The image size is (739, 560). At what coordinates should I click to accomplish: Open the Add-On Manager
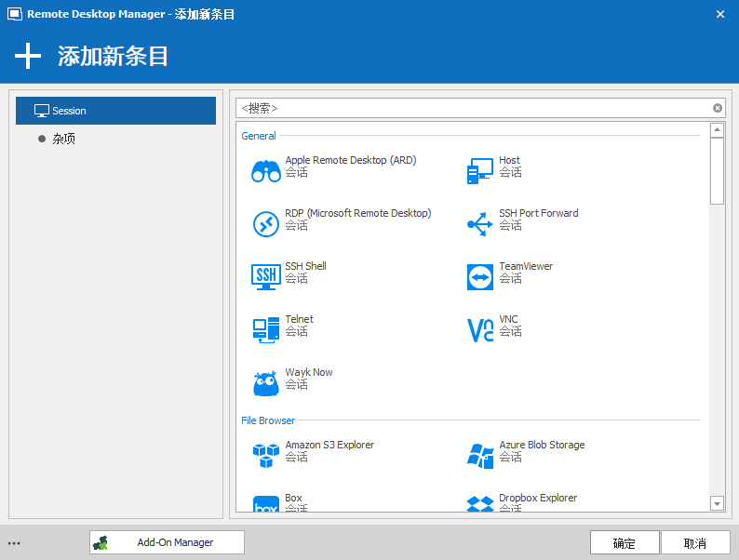167,542
